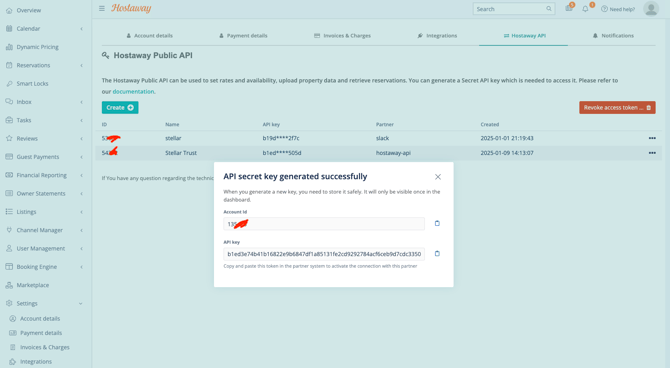670x368 pixels.
Task: Click the search magnifier icon
Action: [549, 9]
